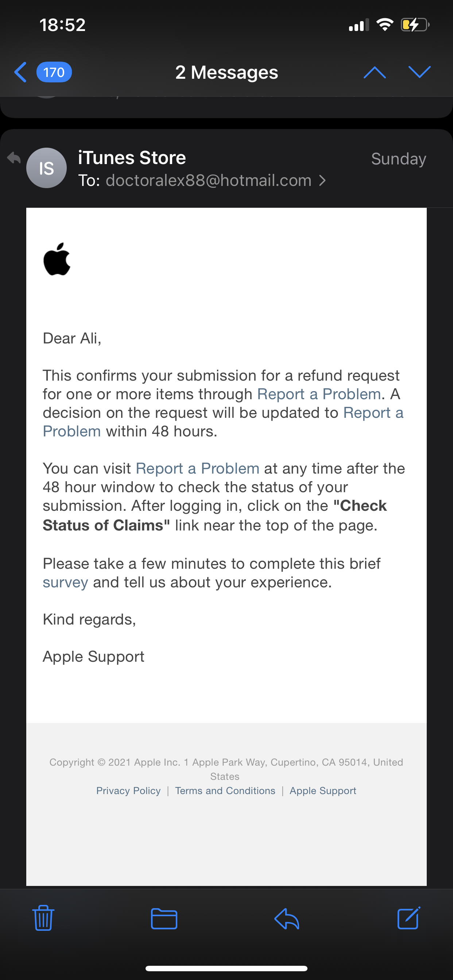Tap the reply arrow in bottom toolbar
This screenshot has width=453, height=980.
(x=287, y=919)
